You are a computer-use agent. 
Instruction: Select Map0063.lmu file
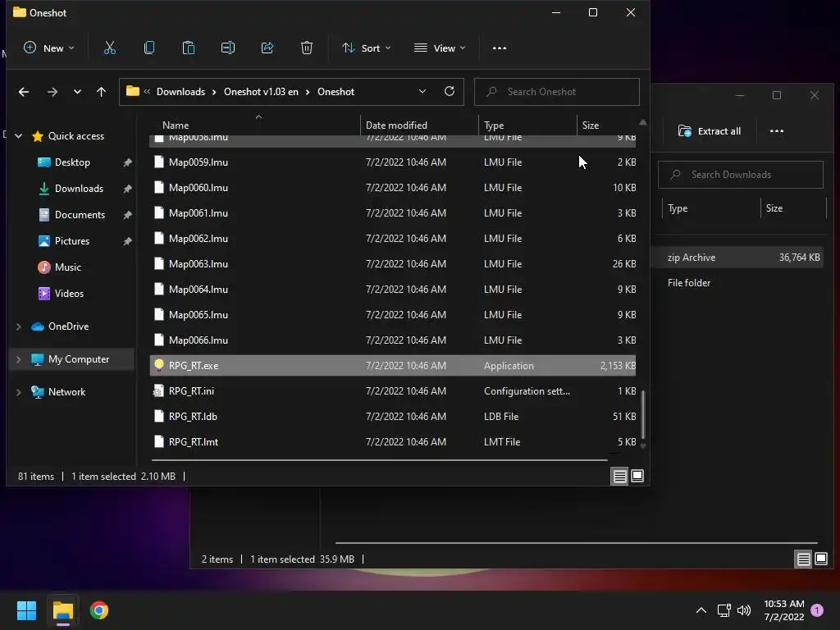coord(393,263)
